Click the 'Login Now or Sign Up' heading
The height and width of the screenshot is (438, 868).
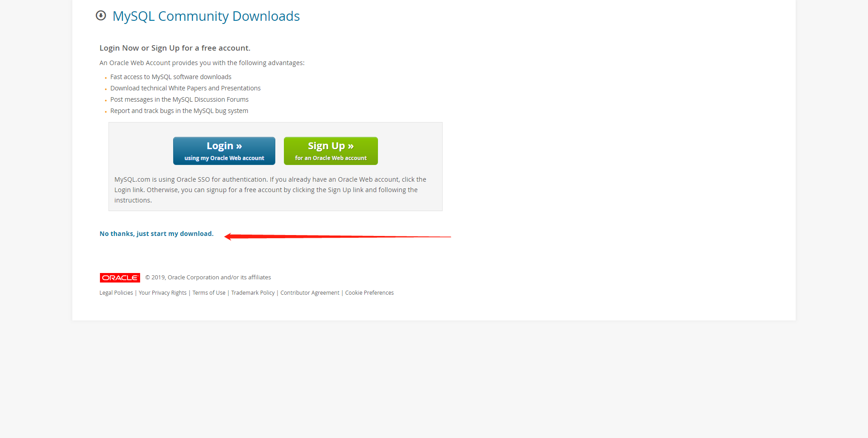pos(175,48)
